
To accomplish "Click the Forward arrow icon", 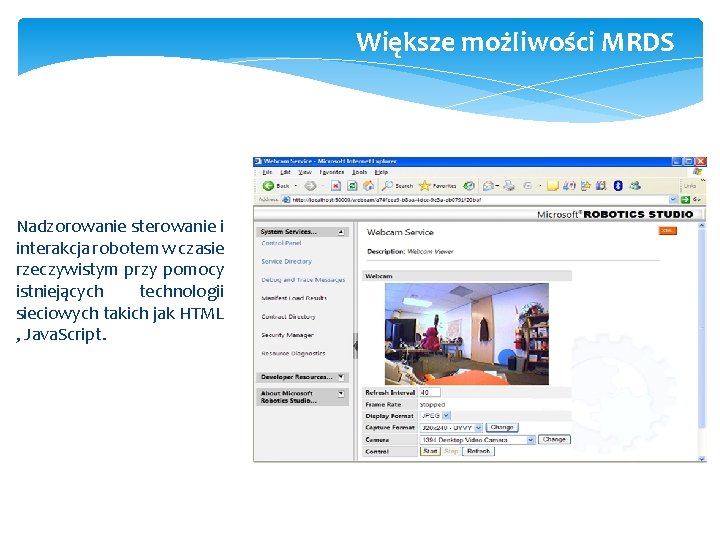I will pyautogui.click(x=311, y=186).
